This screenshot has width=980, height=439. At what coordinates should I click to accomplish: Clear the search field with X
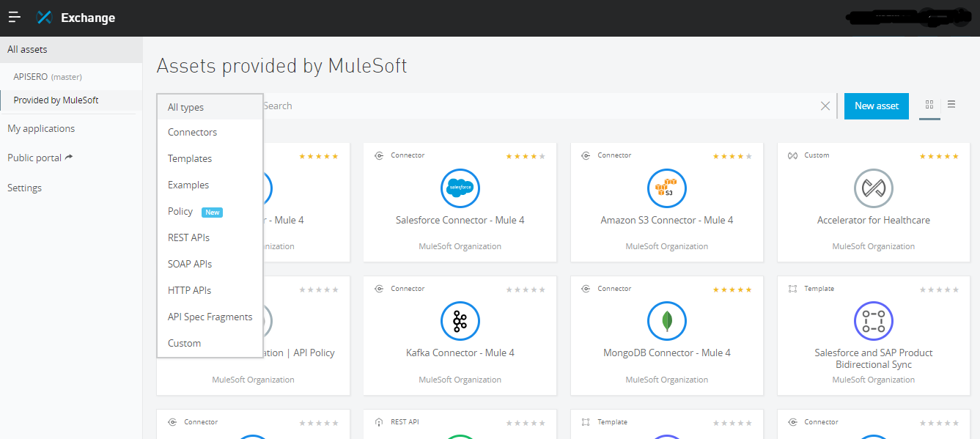tap(825, 106)
